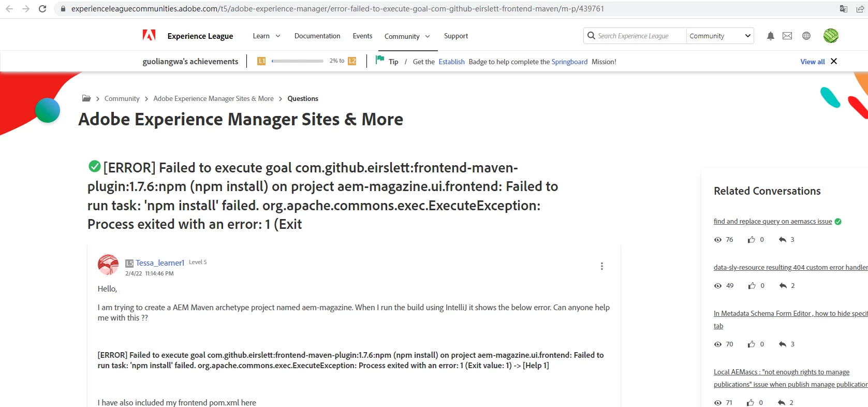The image size is (868, 407).
Task: Click Adobe Experience Manager Sites & More breadcrumb
Action: click(x=213, y=98)
